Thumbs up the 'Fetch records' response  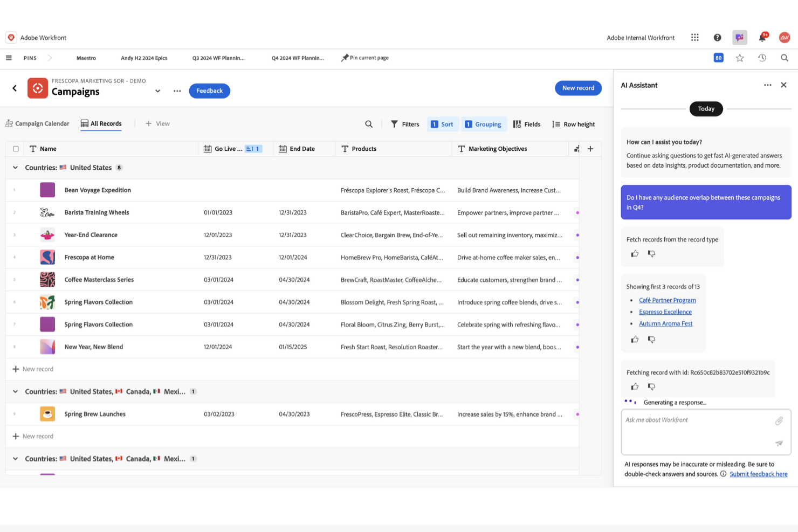click(x=635, y=253)
